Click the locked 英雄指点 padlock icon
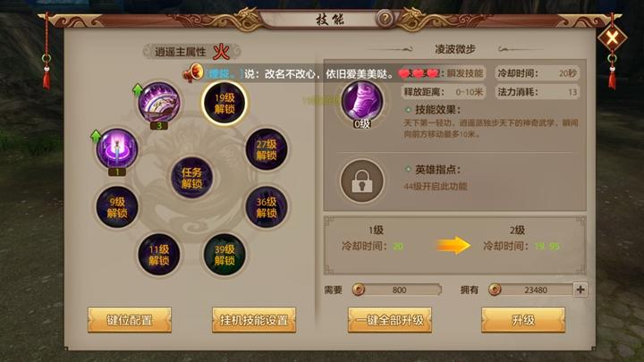Screen dimensions: 644x362 click(x=362, y=181)
